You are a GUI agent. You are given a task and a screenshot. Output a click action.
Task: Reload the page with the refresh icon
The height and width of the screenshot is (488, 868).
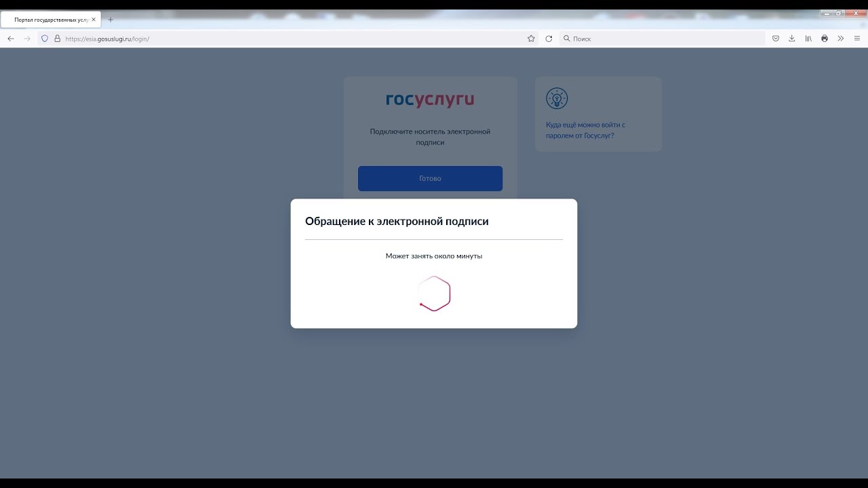pos(549,39)
